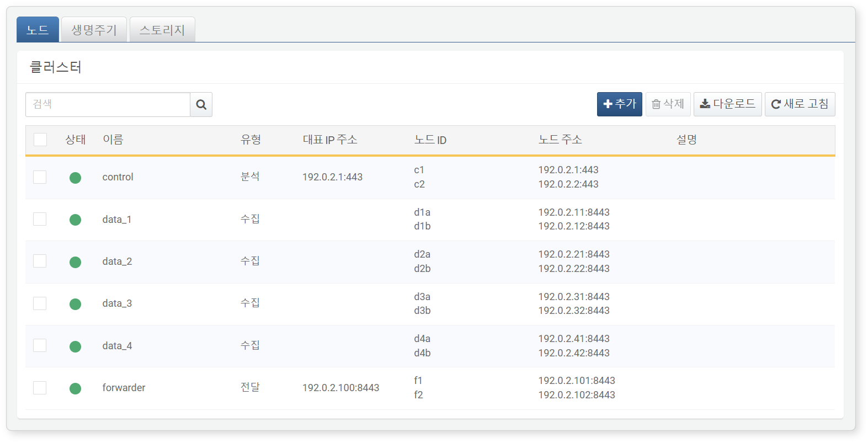Click the 이름 column header

coord(113,140)
